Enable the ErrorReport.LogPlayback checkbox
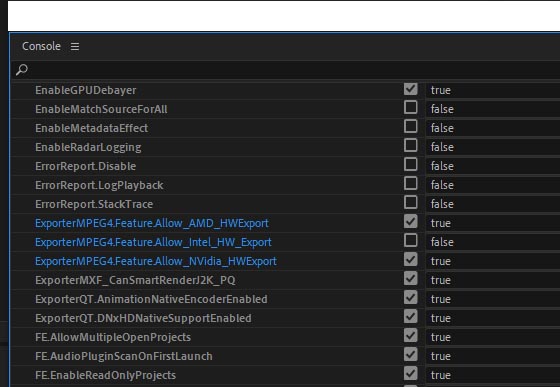 410,184
